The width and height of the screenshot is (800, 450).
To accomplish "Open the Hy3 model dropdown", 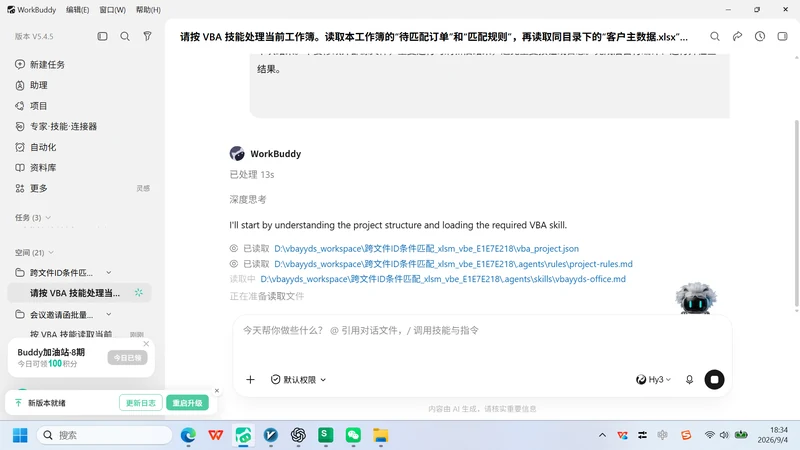I will pyautogui.click(x=653, y=380).
